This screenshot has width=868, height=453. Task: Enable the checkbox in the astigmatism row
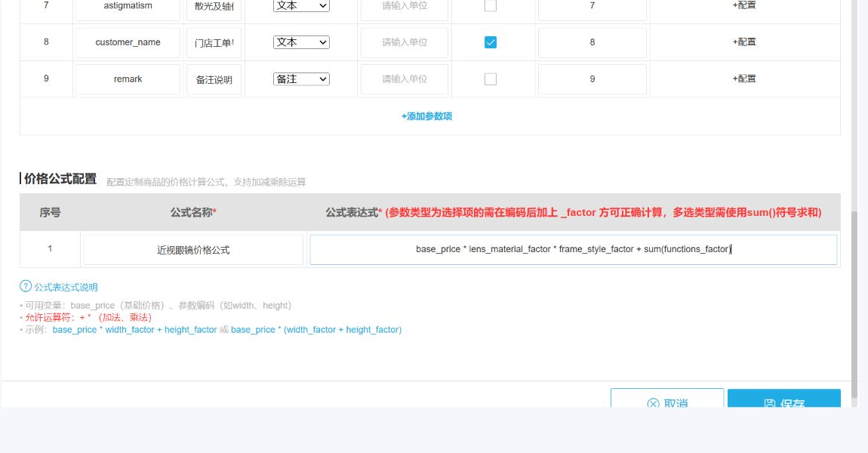pyautogui.click(x=491, y=5)
